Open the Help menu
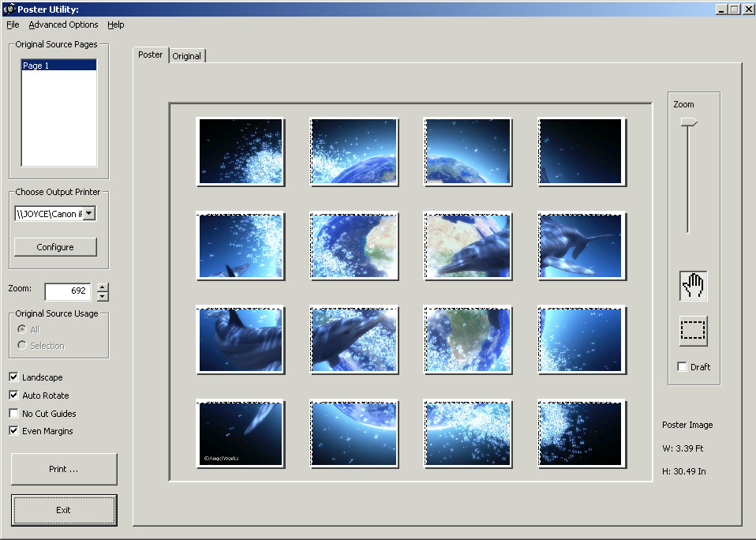 point(116,24)
